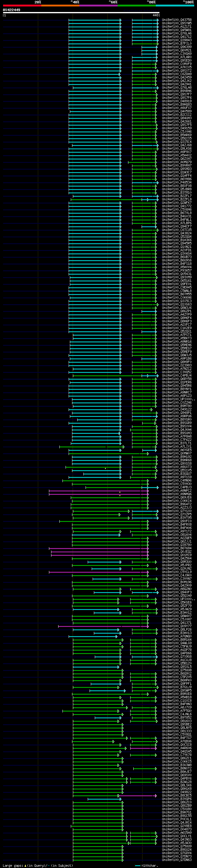The width and height of the screenshot is (197, 868).
Task: Pick the UniRef100_B9HQ83 row label
Action: 177,104
